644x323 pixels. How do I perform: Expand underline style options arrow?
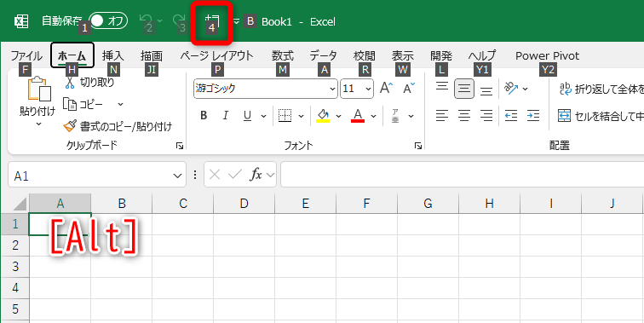pos(264,116)
